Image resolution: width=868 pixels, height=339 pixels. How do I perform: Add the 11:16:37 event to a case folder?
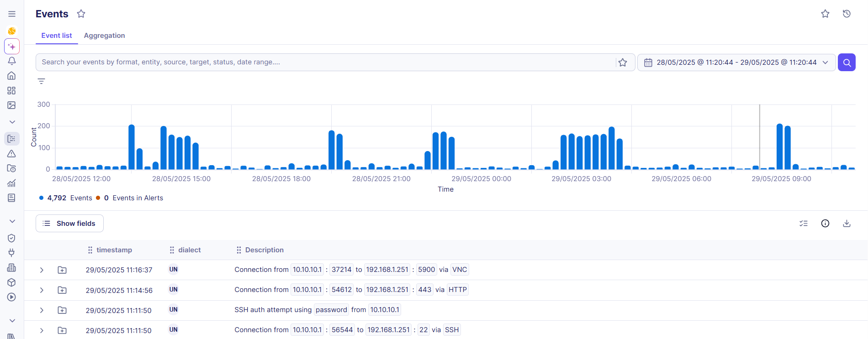coord(62,270)
